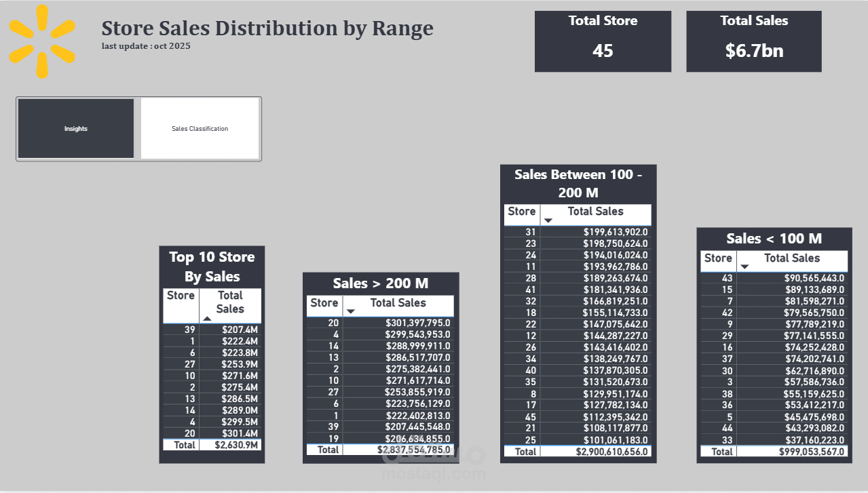
Task: Select the Top 10 Store By Sales title
Action: 212,267
